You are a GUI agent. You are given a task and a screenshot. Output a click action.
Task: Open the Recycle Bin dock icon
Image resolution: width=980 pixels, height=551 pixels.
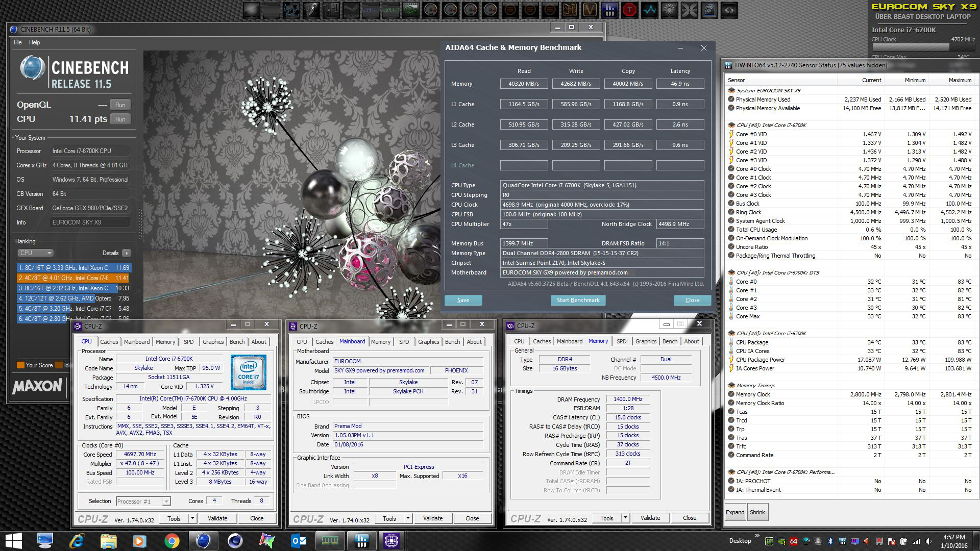tap(729, 10)
